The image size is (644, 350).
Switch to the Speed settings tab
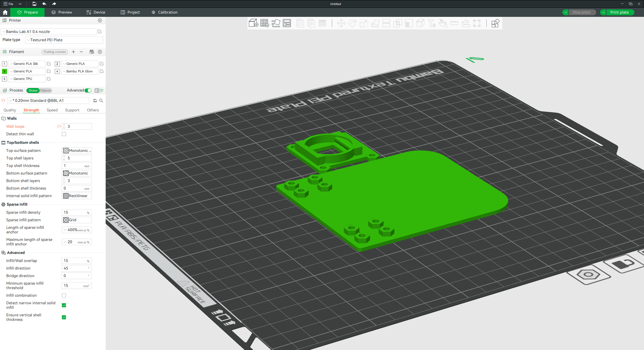52,110
